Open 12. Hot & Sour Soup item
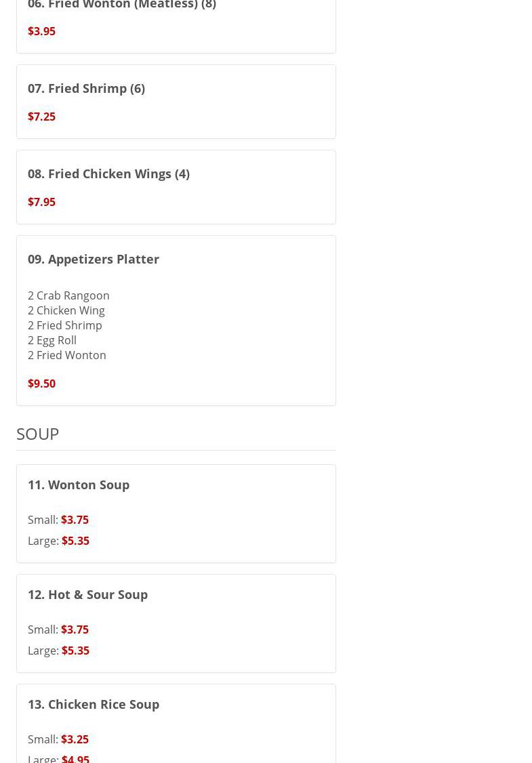The height and width of the screenshot is (763, 532). tap(87, 594)
